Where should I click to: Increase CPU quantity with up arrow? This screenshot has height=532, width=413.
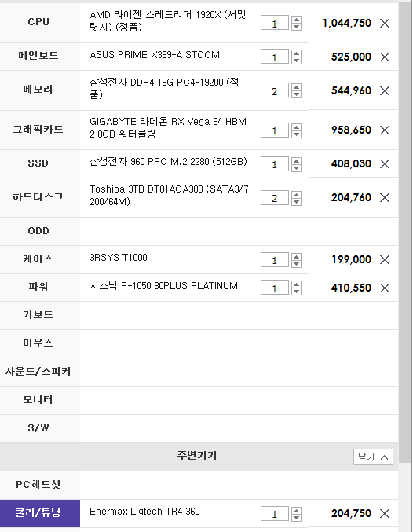(x=296, y=20)
